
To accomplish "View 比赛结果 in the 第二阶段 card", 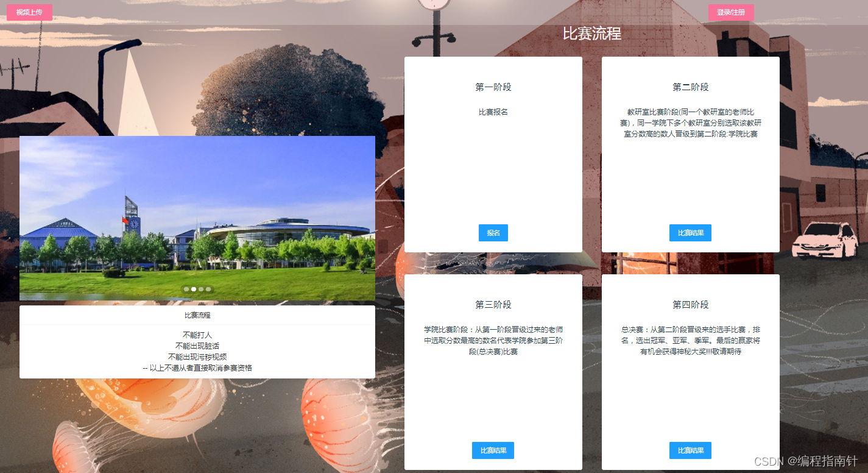I will (690, 233).
